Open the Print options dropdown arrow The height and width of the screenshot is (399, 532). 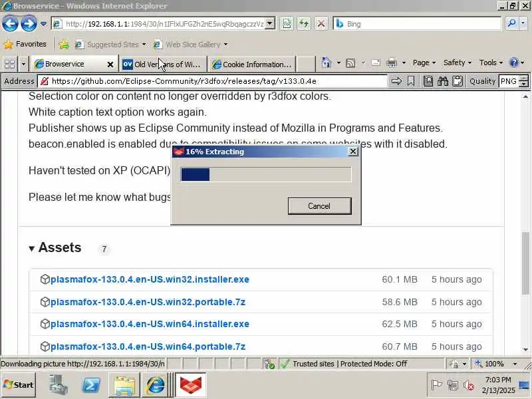[404, 63]
